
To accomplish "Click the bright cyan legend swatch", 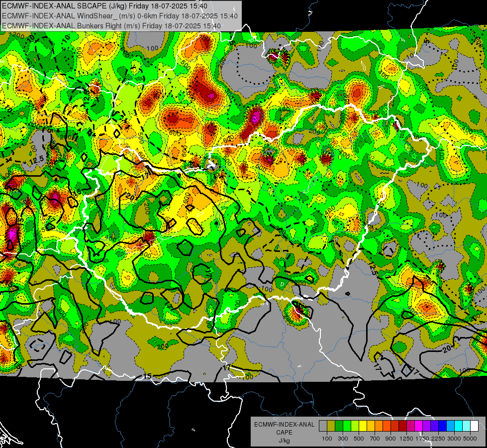I will point(459,426).
